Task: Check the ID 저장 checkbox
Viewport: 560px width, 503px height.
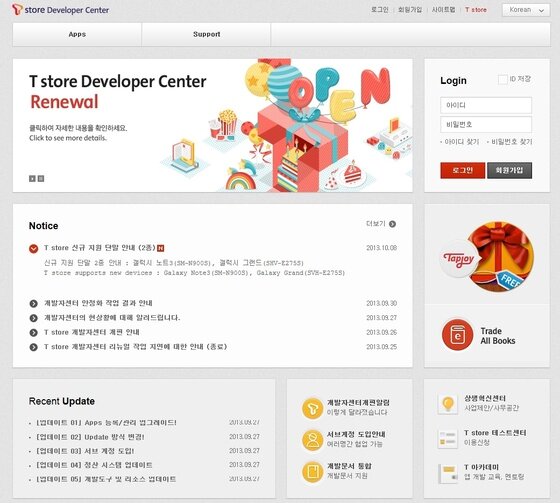Action: pyautogui.click(x=502, y=79)
